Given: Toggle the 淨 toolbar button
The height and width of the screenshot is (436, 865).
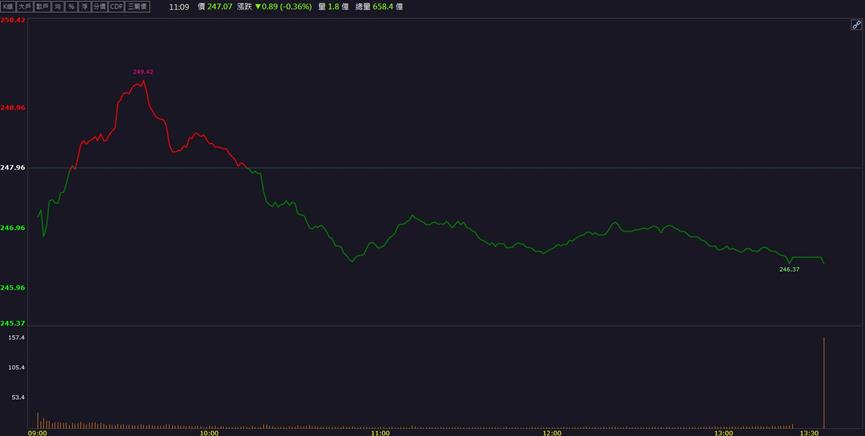Looking at the screenshot, I should pos(84,7).
